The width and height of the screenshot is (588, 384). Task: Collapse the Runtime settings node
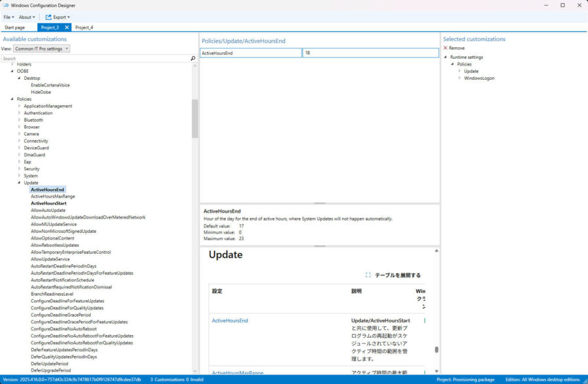click(x=446, y=57)
